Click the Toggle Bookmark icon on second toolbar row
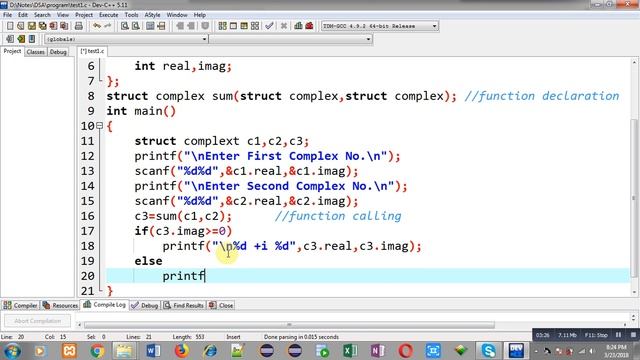Viewport: 640px width, 360px height. click(21, 39)
